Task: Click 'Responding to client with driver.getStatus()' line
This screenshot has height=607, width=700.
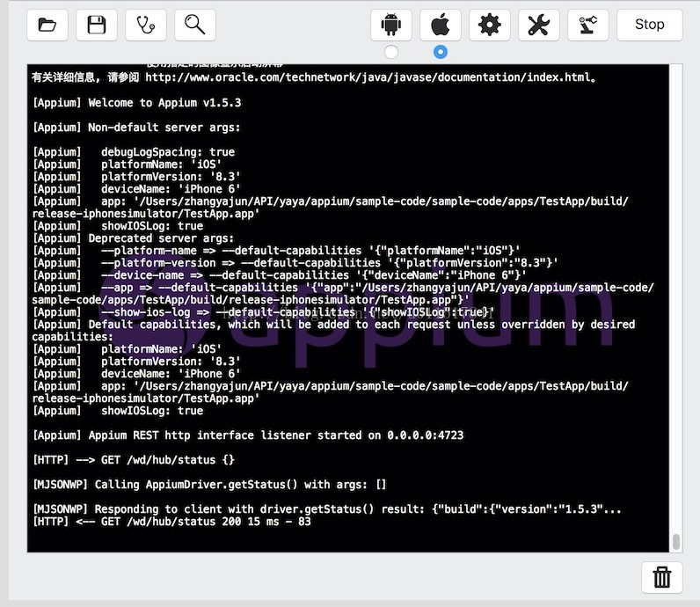Action: pos(327,509)
